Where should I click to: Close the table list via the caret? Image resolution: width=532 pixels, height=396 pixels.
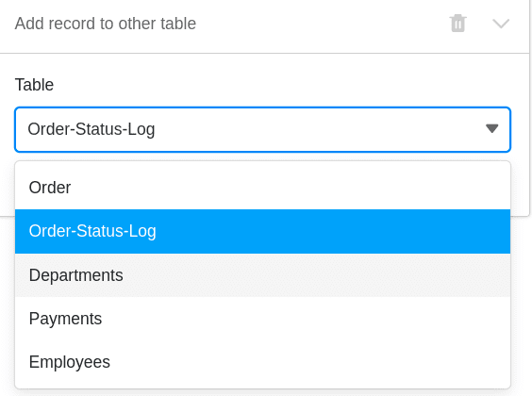pos(491,128)
